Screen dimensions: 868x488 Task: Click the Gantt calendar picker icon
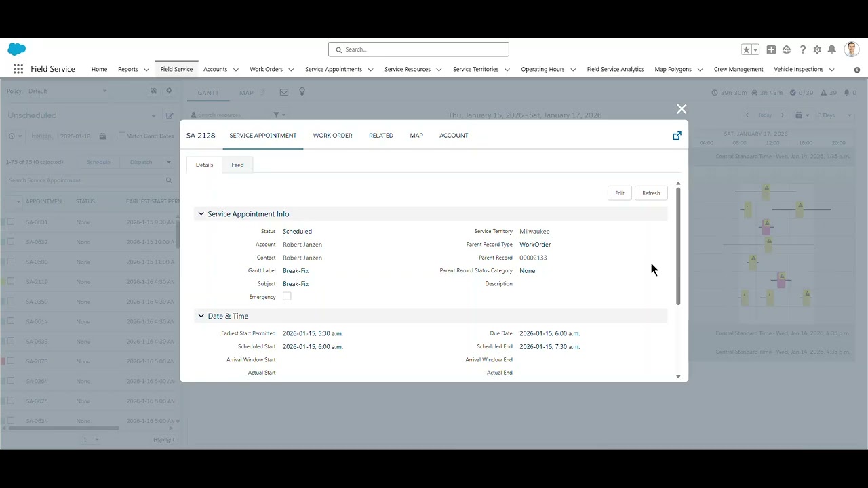799,115
